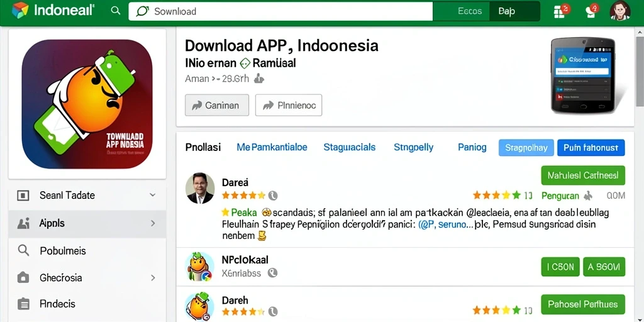The width and height of the screenshot is (644, 322).
Task: Click the Pobulmeis search icon
Action: pyautogui.click(x=23, y=250)
